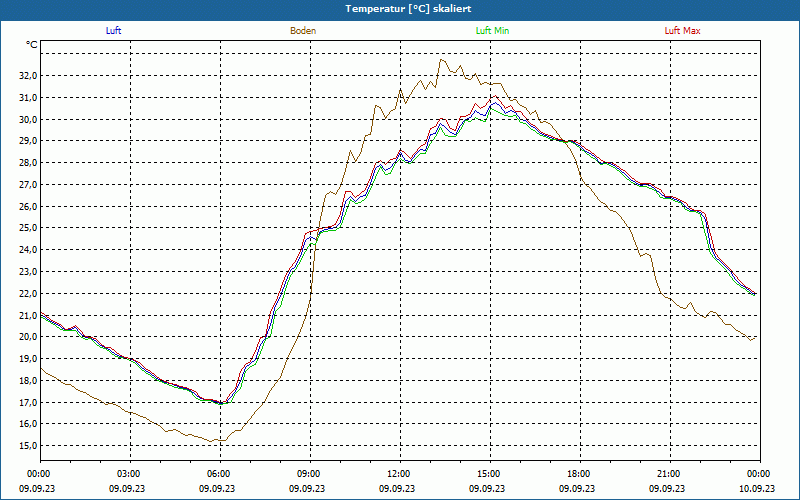Click the 17,0 y-axis value
This screenshot has height=500, width=800.
(x=27, y=403)
